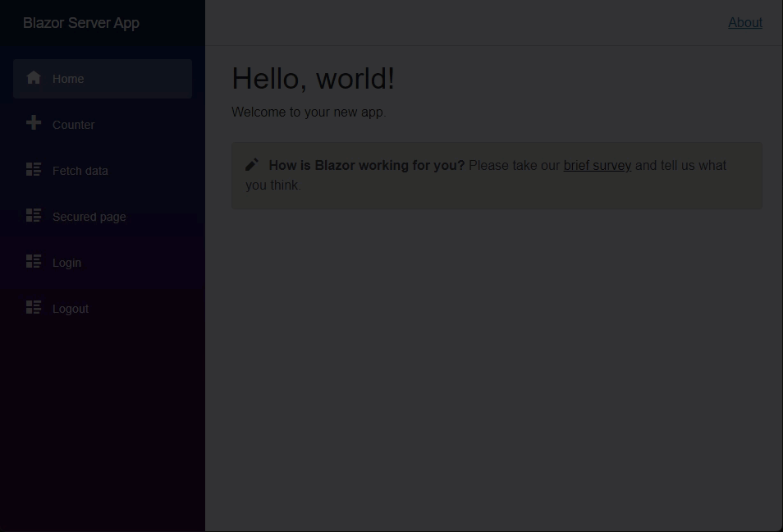Open the About link
The image size is (783, 532).
[744, 22]
